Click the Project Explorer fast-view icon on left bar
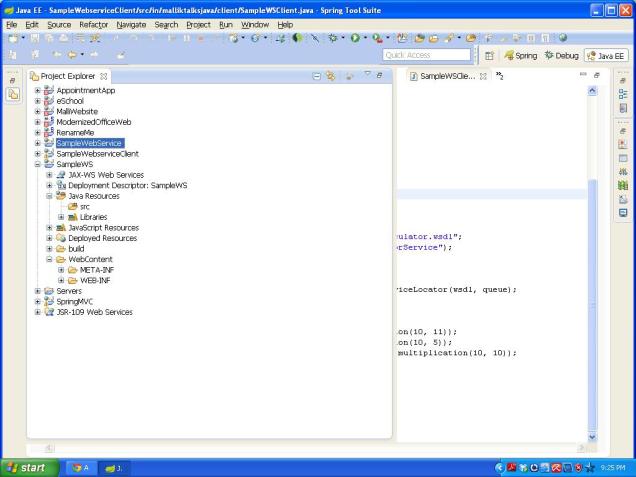 pos(13,95)
